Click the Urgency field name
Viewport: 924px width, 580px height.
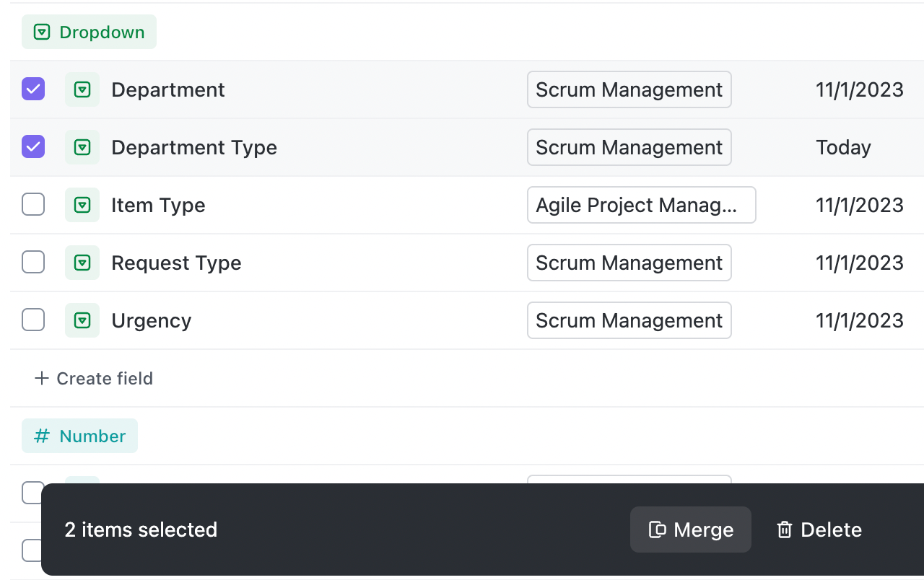pos(151,320)
